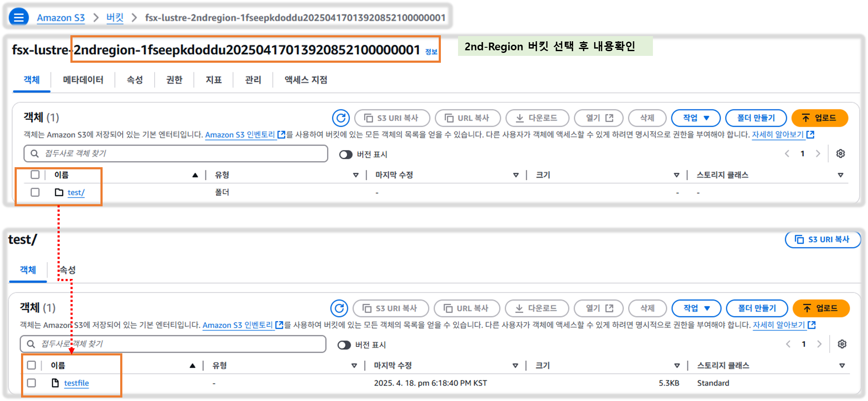The width and height of the screenshot is (868, 401).
Task: Go to next page in bucket object list
Action: click(x=818, y=153)
